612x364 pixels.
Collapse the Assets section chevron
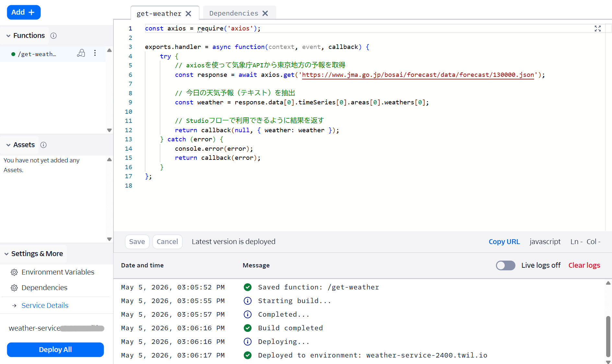8,145
